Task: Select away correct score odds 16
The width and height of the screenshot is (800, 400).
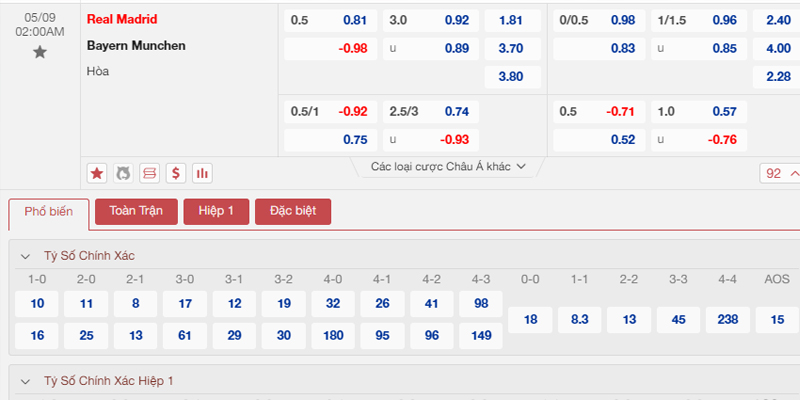Action: (37, 336)
